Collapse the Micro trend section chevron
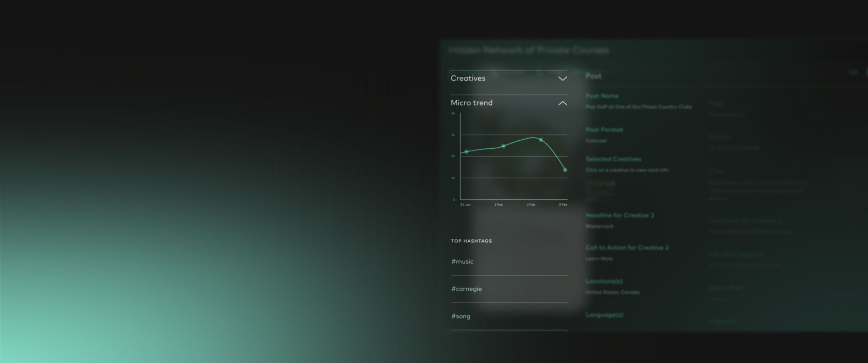Screen dimensions: 868x363 point(562,103)
